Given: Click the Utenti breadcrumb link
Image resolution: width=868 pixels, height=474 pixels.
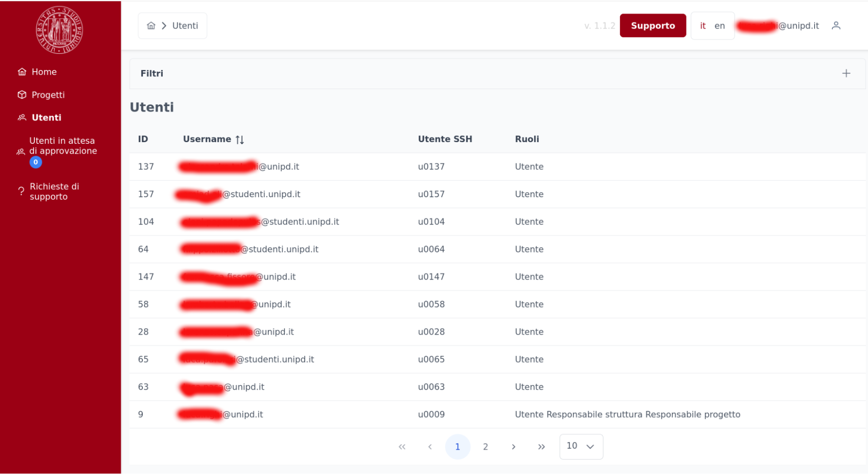Looking at the screenshot, I should point(185,26).
